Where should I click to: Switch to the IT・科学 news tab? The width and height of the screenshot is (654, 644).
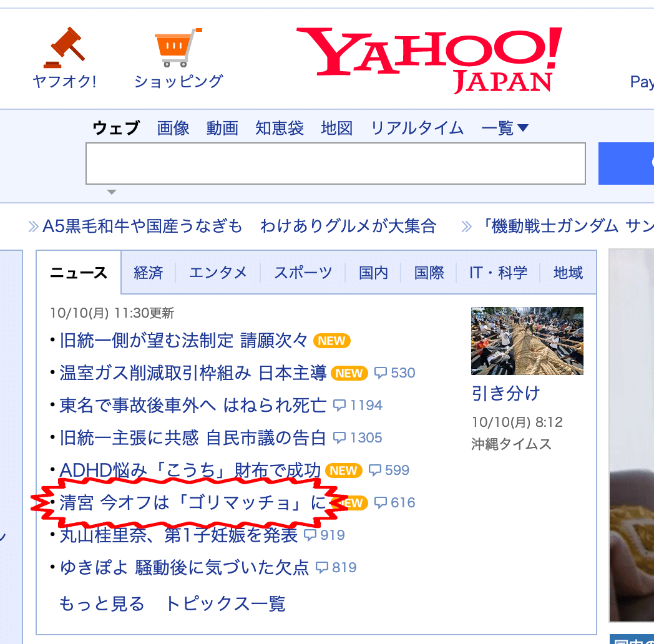click(498, 272)
